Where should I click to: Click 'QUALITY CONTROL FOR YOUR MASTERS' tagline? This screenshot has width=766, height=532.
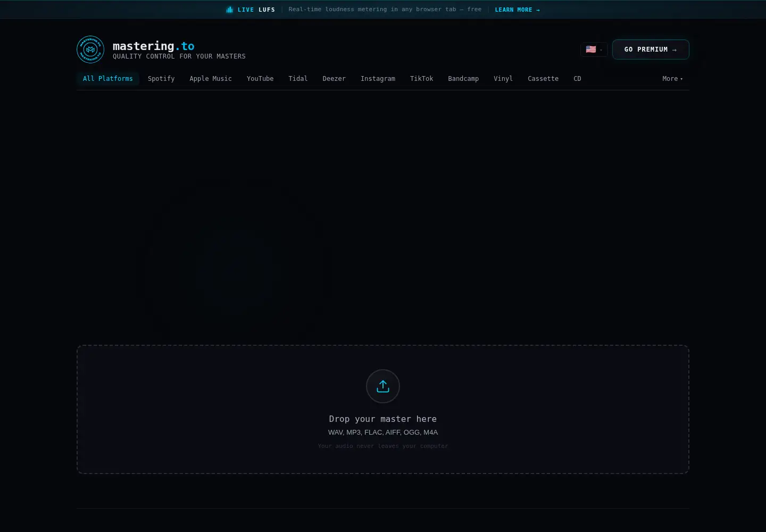(179, 56)
